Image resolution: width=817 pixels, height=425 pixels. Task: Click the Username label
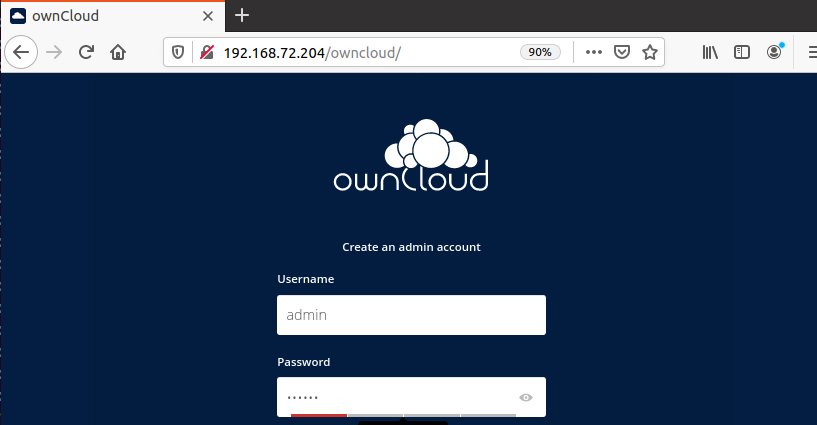click(305, 279)
